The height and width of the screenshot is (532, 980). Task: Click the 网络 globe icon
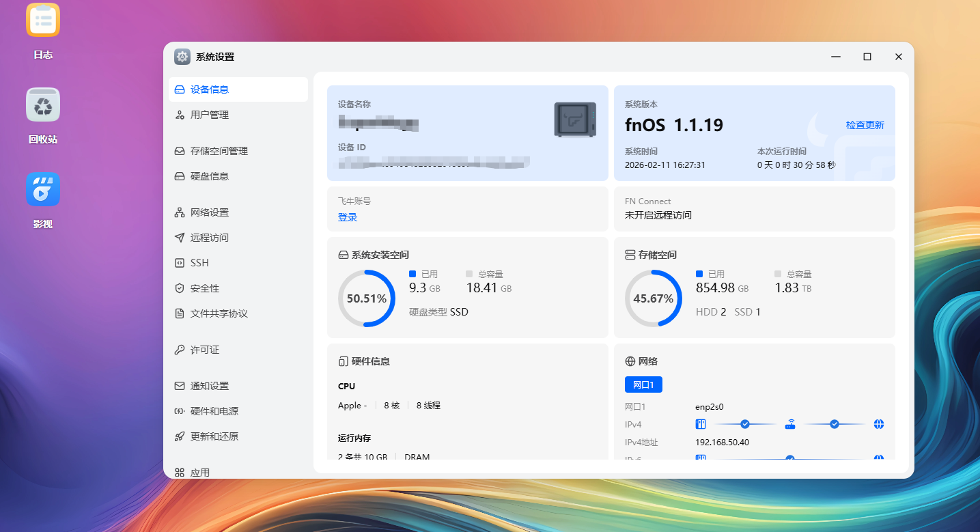[630, 361]
